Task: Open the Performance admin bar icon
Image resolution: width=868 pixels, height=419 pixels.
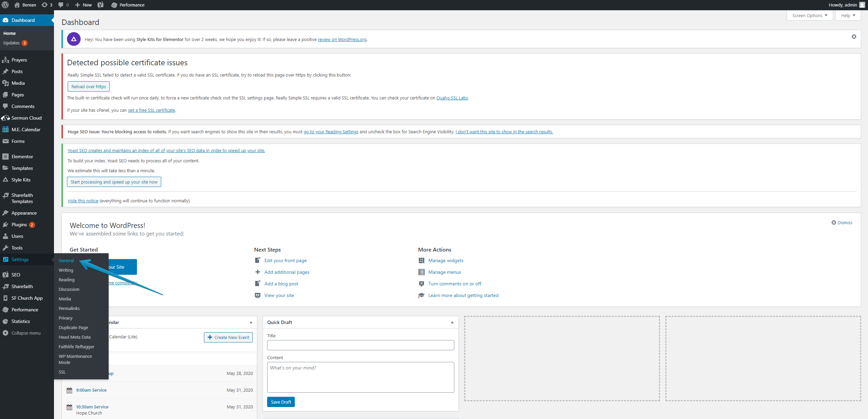Action: pyautogui.click(x=114, y=5)
